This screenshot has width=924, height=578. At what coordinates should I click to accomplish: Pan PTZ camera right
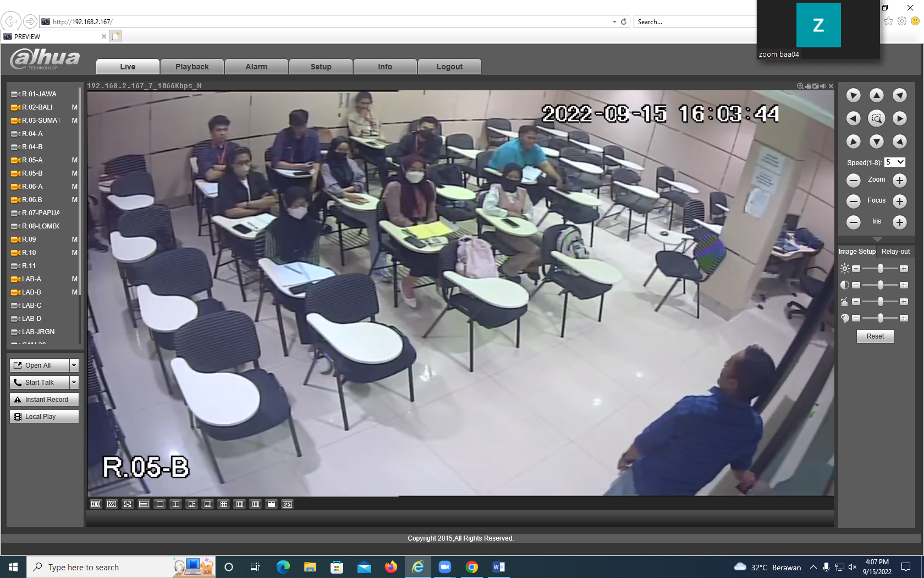(900, 118)
